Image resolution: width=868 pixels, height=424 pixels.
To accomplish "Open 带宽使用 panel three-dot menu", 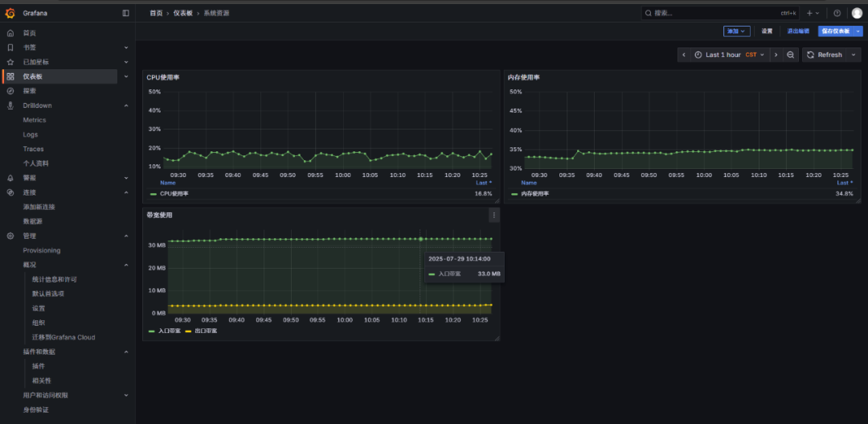I will 494,215.
